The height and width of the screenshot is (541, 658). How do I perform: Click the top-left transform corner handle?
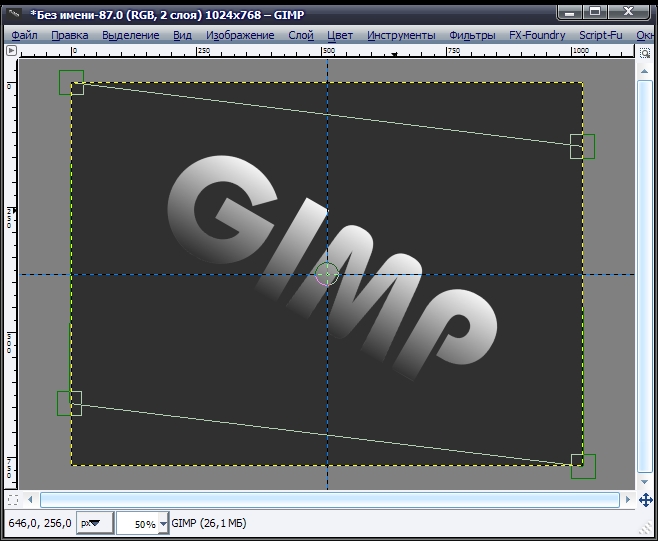[71, 83]
